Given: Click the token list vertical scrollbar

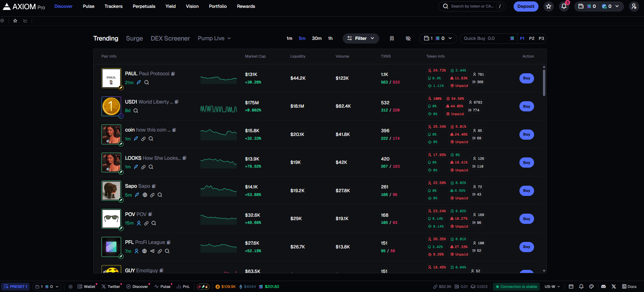Looking at the screenshot, I should [x=544, y=83].
